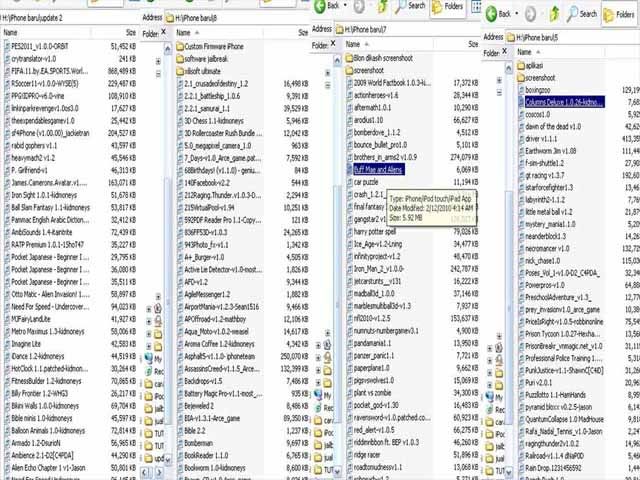Click Up folder icon in the iPhone baru\5 window
This screenshot has height=480, width=640.
(x=554, y=14)
